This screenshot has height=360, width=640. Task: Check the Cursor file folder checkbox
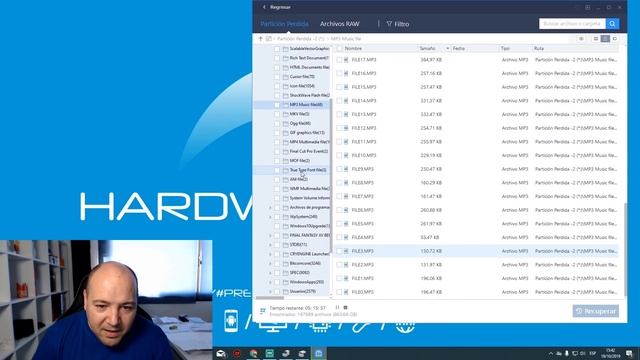(x=277, y=77)
